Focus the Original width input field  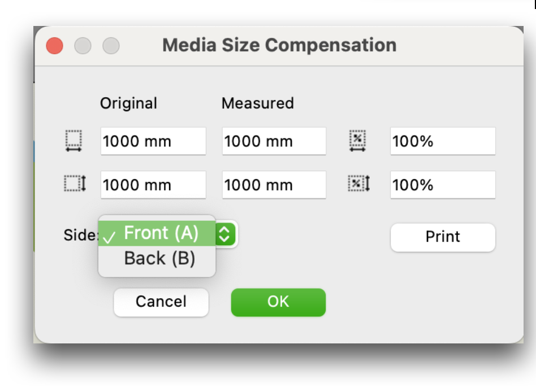pyautogui.click(x=153, y=141)
